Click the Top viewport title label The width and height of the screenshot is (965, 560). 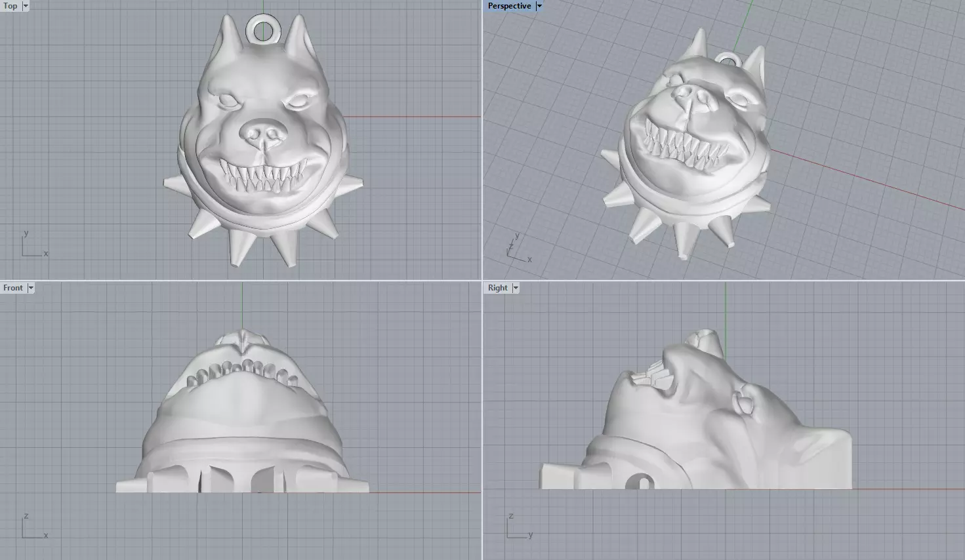10,6
